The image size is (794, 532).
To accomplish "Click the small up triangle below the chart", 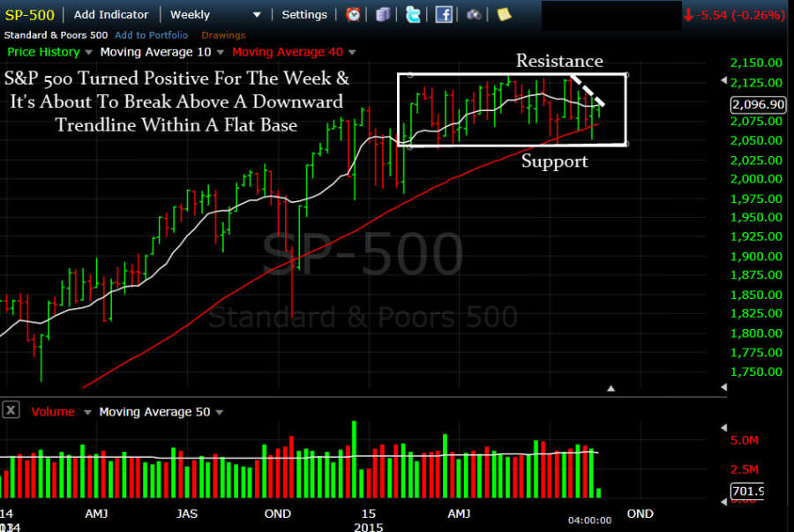I will coord(611,388).
